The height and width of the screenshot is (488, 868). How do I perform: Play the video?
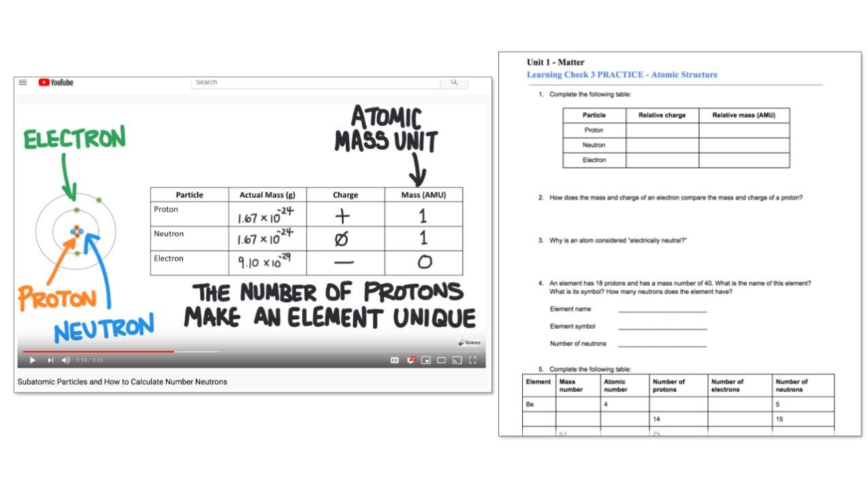point(32,360)
